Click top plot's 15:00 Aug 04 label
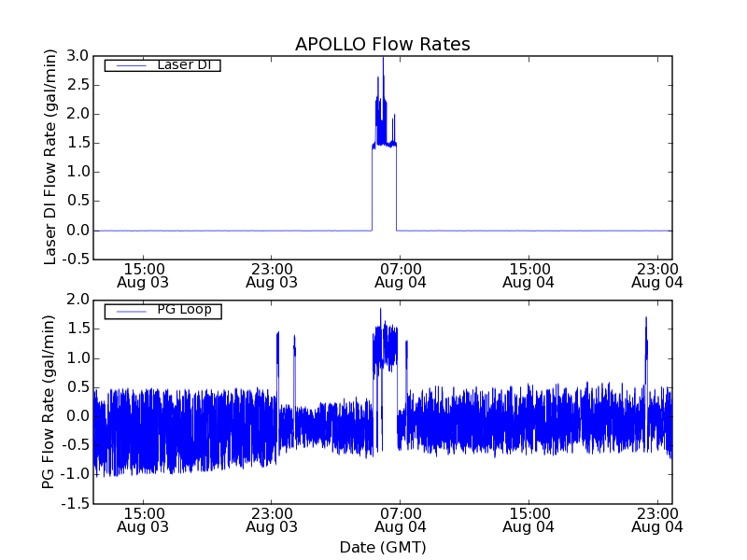Screen dimensions: 747x560 [x=529, y=276]
